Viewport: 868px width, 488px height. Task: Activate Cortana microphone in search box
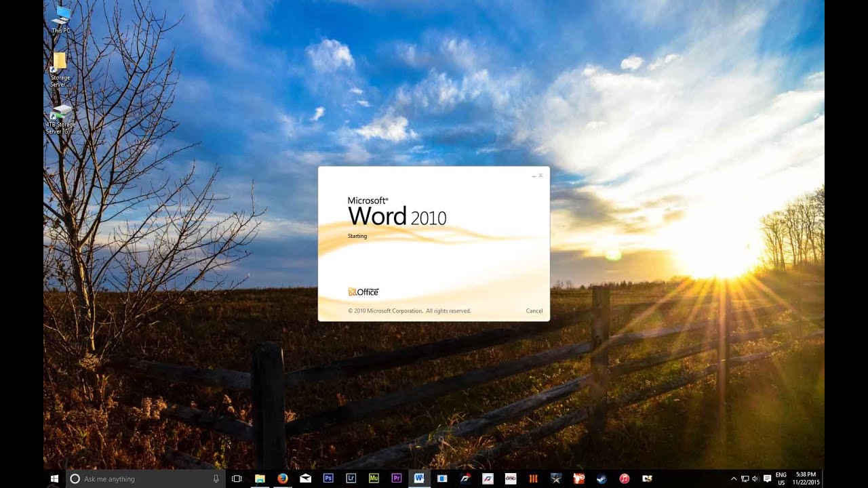pos(216,479)
